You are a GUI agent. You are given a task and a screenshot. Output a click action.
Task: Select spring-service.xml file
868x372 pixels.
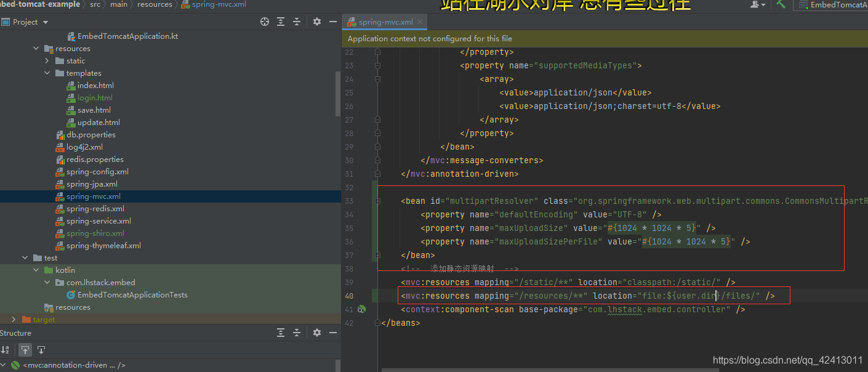98,221
